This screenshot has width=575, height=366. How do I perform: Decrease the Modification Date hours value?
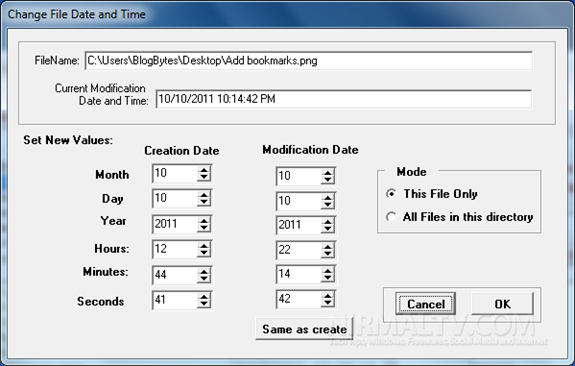[327, 254]
